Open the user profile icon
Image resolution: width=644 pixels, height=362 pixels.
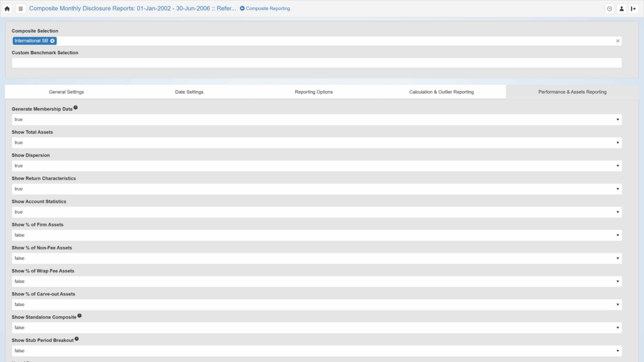pyautogui.click(x=621, y=9)
